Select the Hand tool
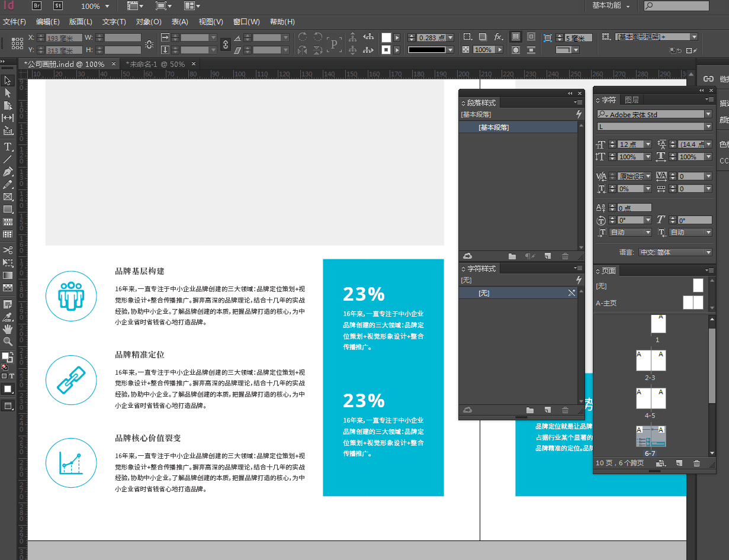The width and height of the screenshot is (729, 560). 8,329
